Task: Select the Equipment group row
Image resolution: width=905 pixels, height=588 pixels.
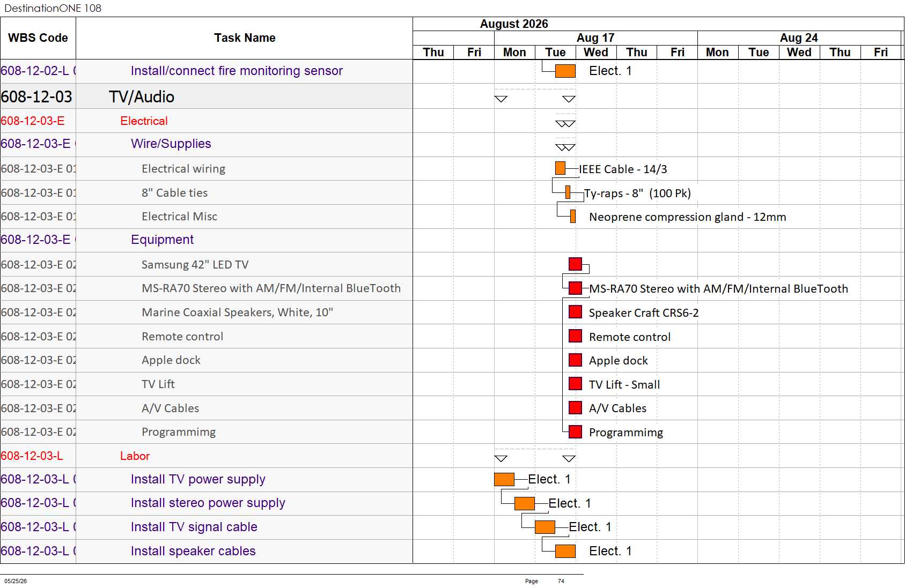Action: tap(207, 240)
